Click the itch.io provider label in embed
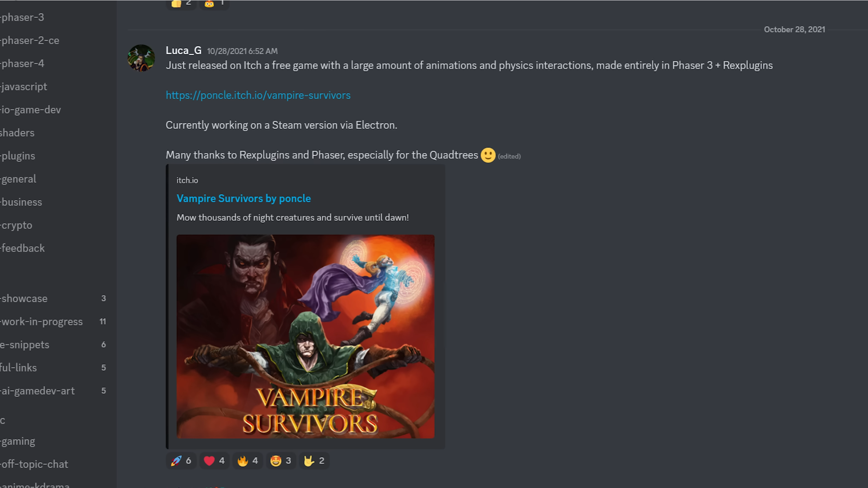The height and width of the screenshot is (488, 868). click(187, 180)
